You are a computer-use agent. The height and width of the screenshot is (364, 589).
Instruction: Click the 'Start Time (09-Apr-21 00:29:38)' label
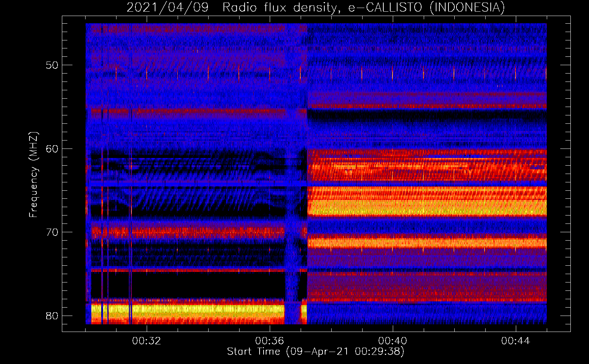click(316, 352)
